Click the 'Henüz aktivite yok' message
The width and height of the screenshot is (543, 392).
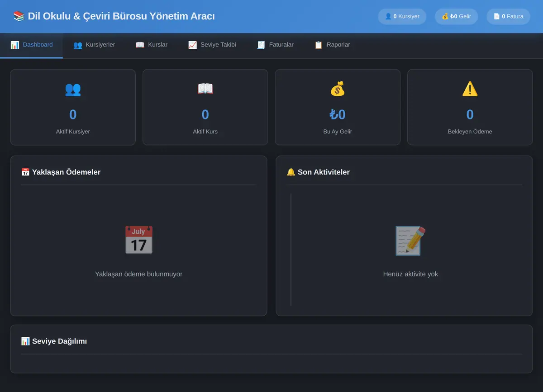[410, 274]
